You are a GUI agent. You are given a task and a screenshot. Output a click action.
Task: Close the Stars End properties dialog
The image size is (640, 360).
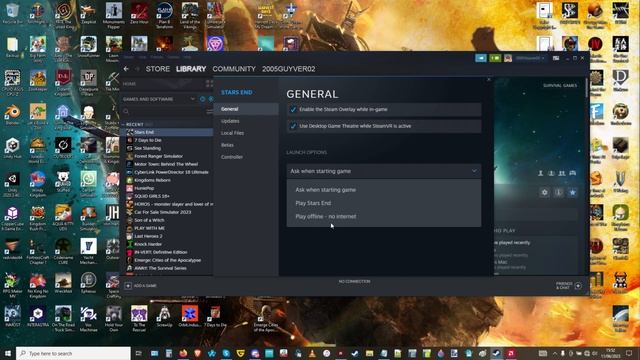point(489,80)
